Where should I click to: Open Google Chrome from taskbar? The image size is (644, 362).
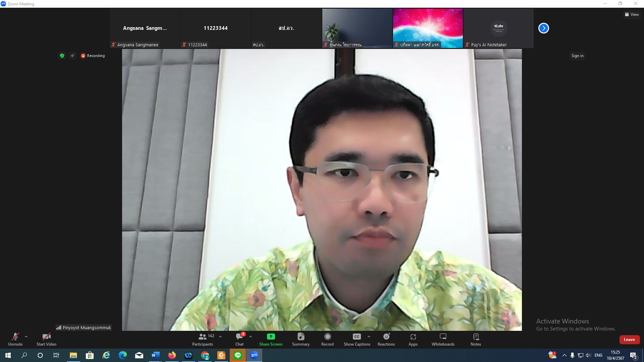coord(205,355)
